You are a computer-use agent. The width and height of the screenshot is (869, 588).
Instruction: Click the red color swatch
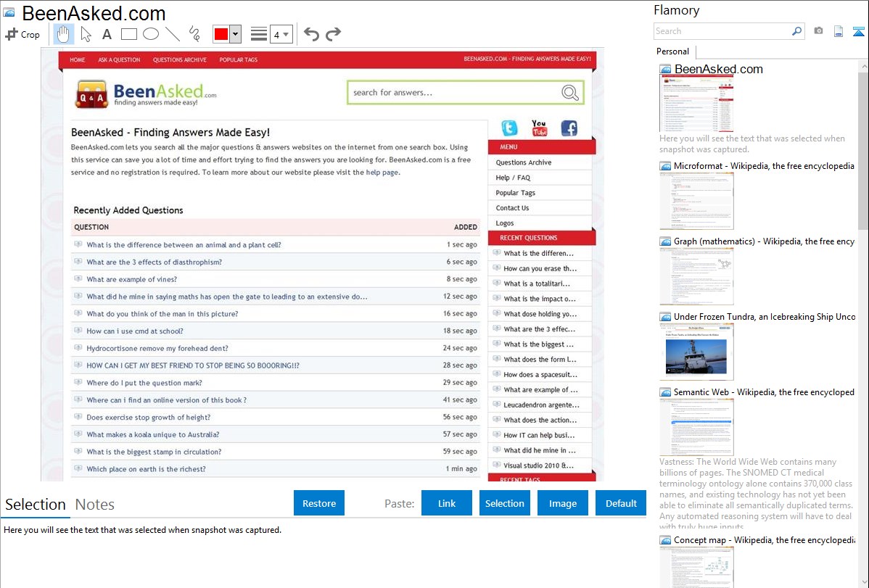(221, 34)
